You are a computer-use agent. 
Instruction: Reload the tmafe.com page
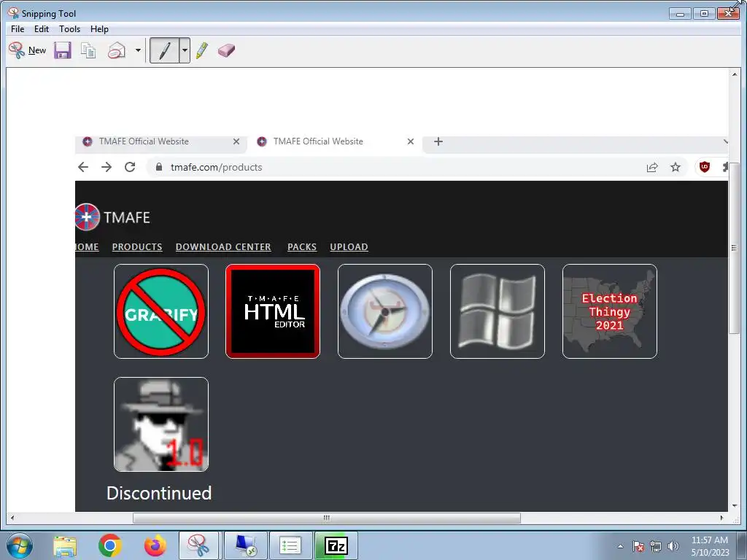tap(130, 167)
